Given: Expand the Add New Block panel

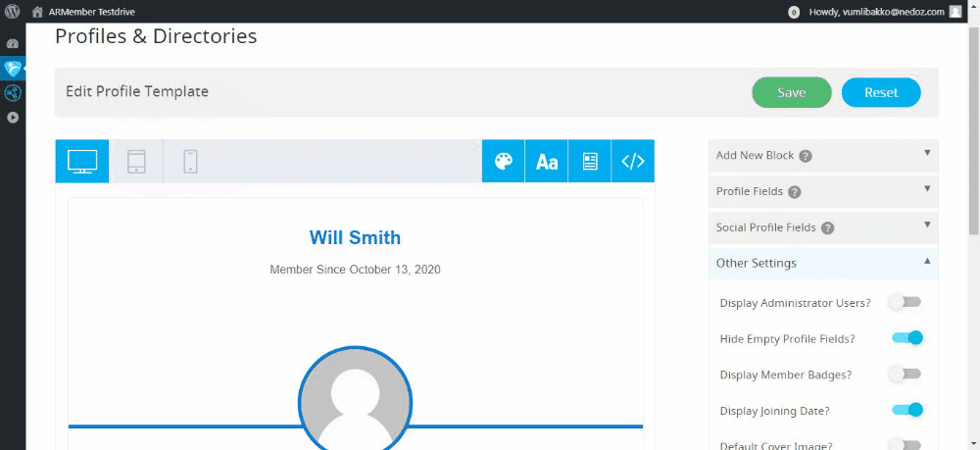Looking at the screenshot, I should (823, 155).
